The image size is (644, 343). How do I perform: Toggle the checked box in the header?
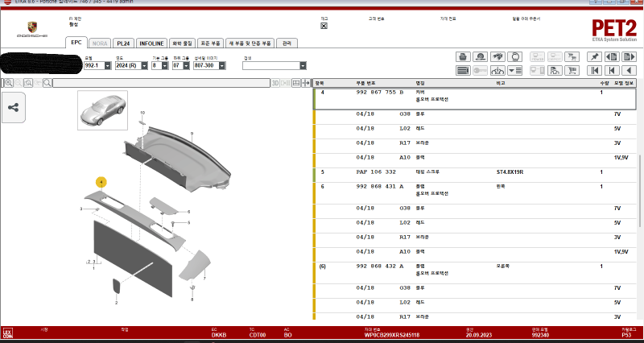324,26
